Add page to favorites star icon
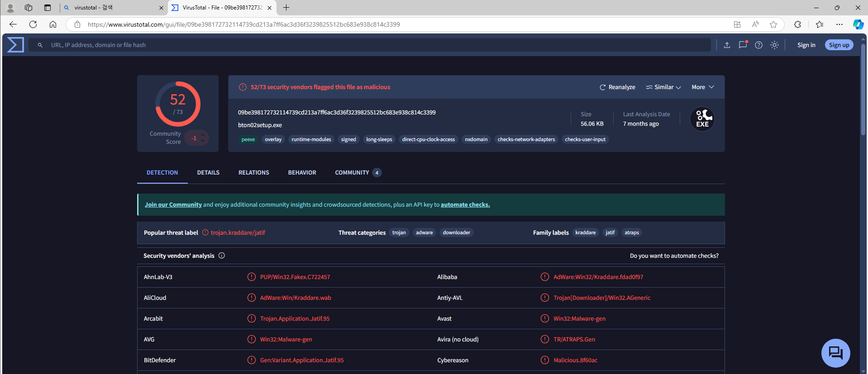 (x=773, y=24)
